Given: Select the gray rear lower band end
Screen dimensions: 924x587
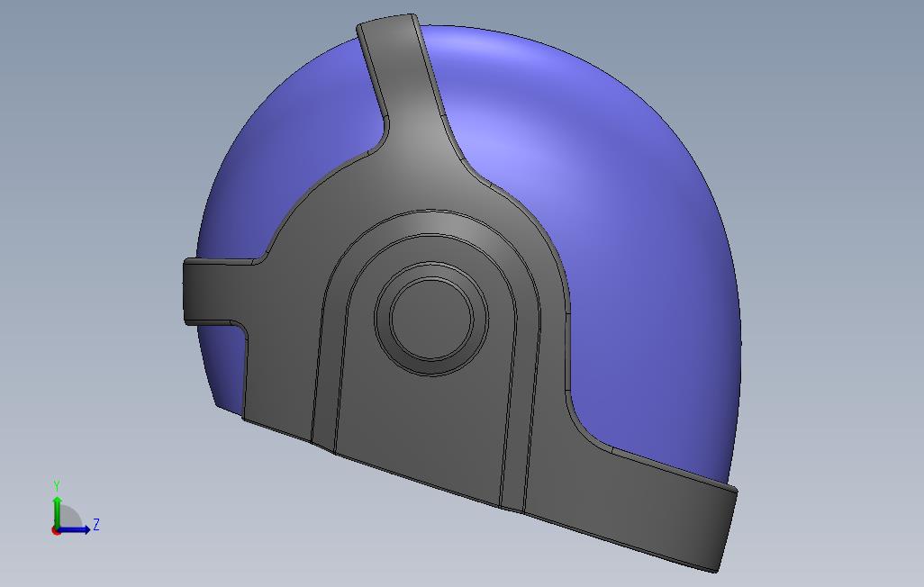Looking at the screenshot, I should coord(666,507).
